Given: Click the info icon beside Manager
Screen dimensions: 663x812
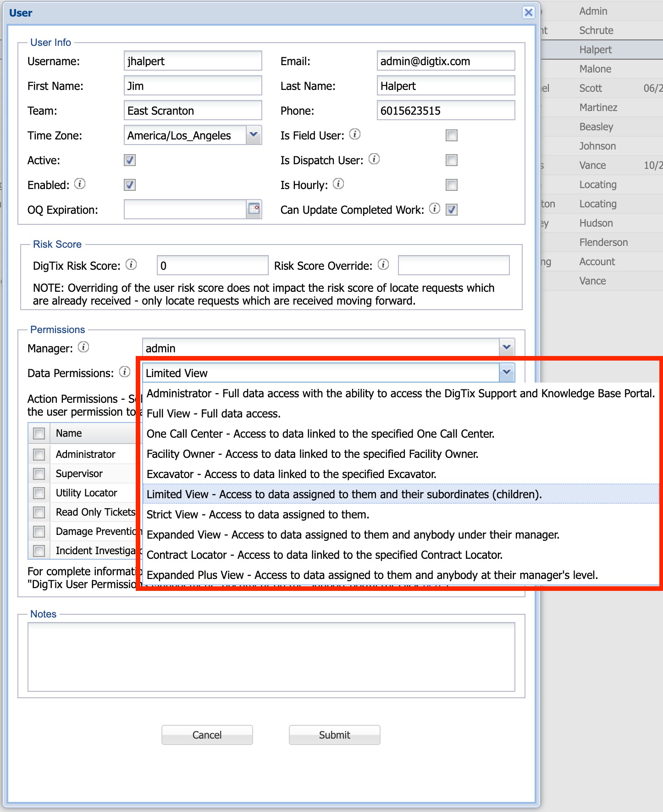Looking at the screenshot, I should click(x=83, y=347).
